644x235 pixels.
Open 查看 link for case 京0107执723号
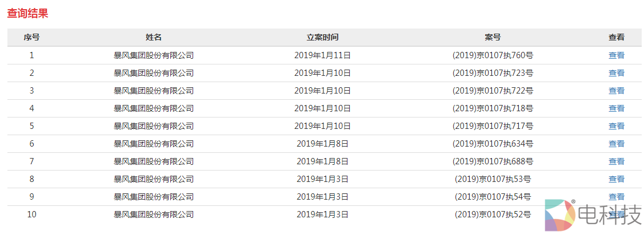[616, 73]
